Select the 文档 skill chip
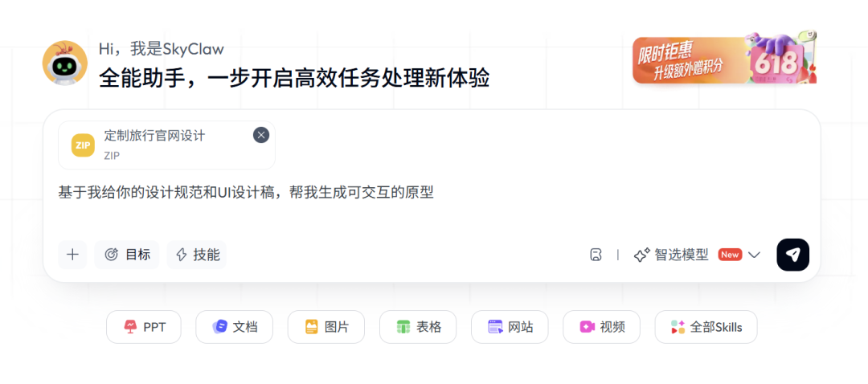Screen dimensions: 868x384 234,327
